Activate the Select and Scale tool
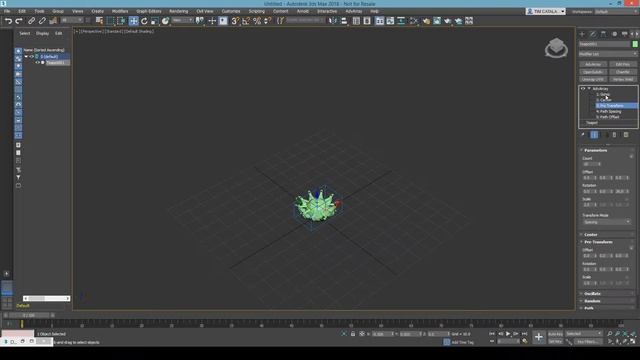The image size is (640, 360). (x=155, y=21)
